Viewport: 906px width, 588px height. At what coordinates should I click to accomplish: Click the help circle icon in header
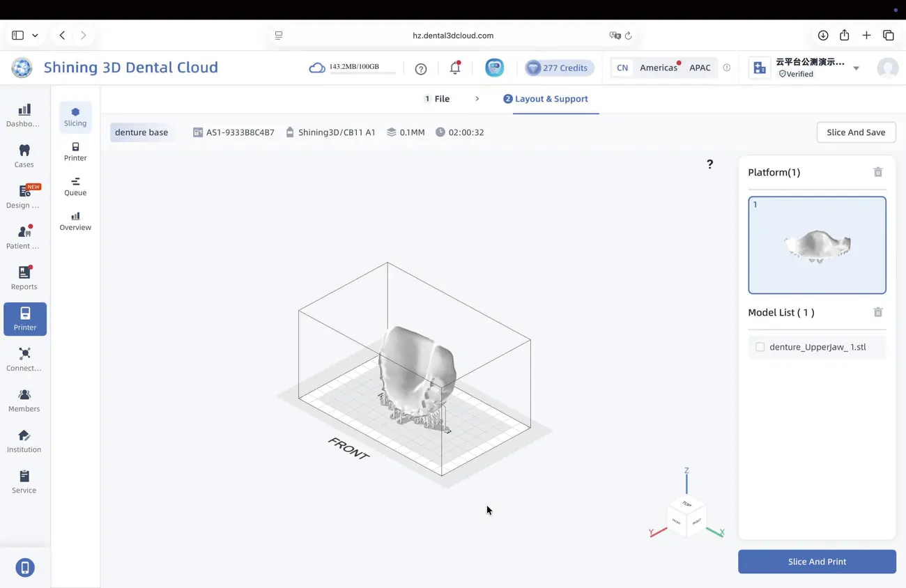coord(421,68)
